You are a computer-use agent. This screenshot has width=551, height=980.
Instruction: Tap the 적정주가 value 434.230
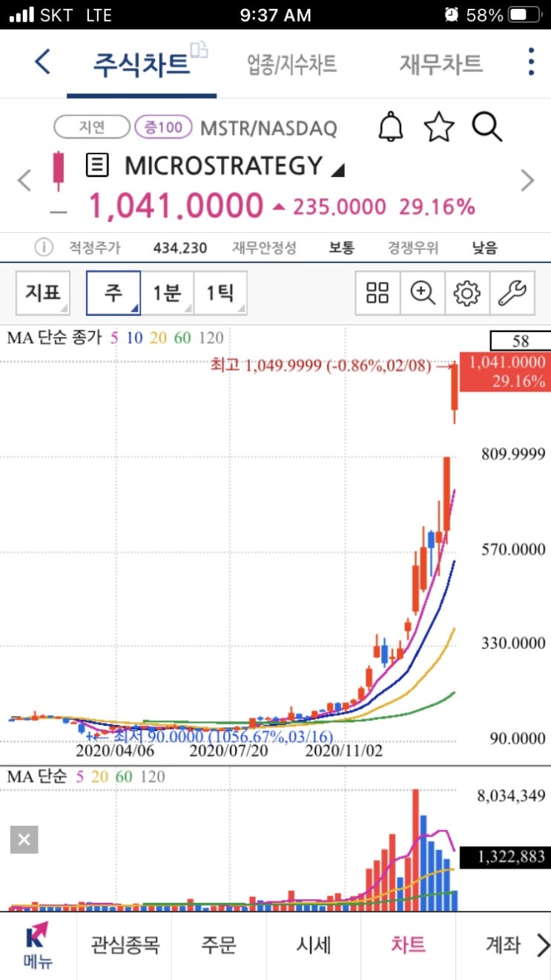point(180,248)
